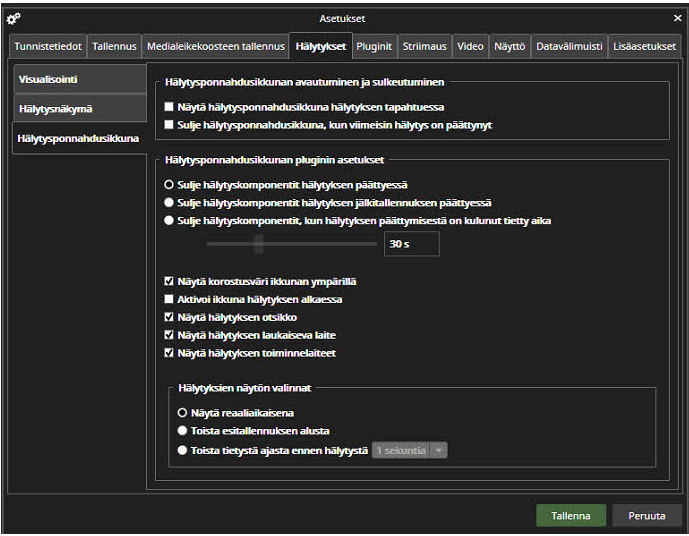Enable Sulje hälytysponnahdusikkuna, kun viimeisin hälytys päättynyt
Image resolution: width=689 pixels, height=536 pixels.
pos(169,125)
